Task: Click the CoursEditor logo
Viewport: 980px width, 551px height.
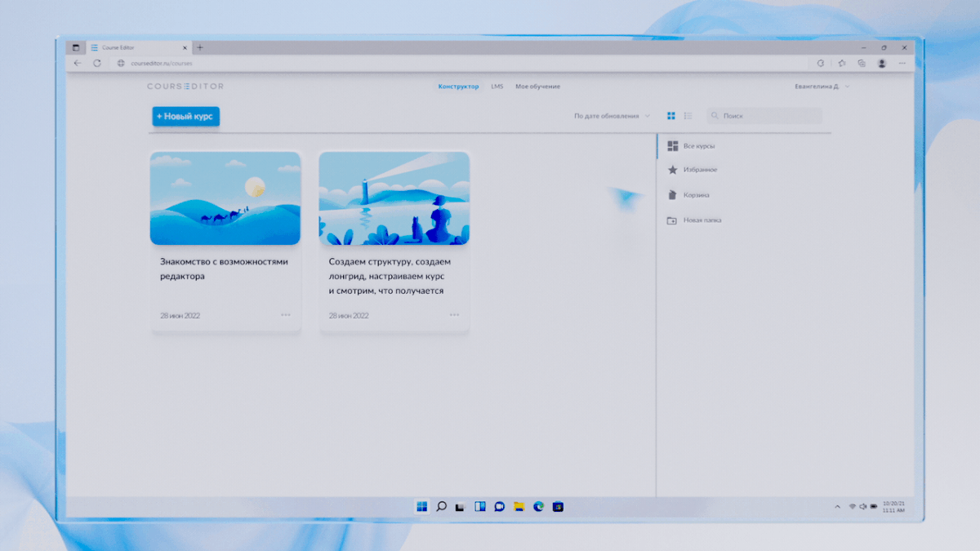Action: pos(185,87)
